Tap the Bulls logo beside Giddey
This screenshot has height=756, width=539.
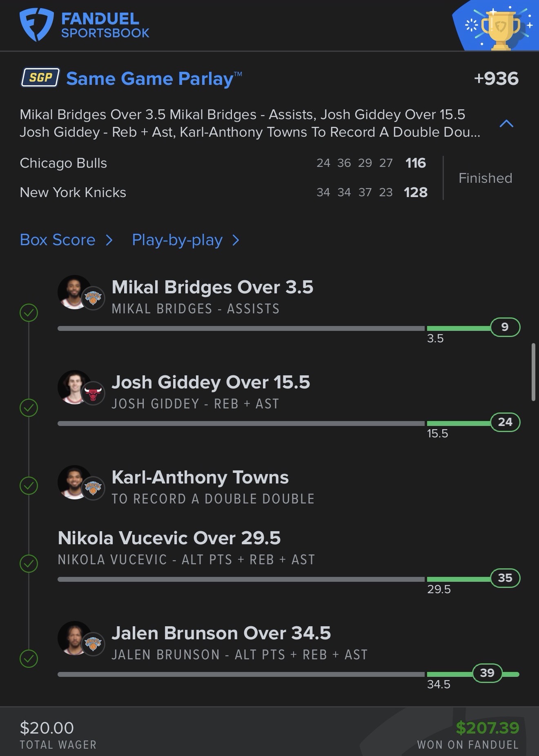pos(93,394)
